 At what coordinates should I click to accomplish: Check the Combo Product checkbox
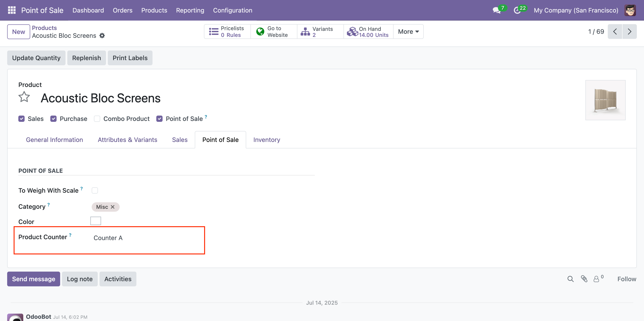97,119
